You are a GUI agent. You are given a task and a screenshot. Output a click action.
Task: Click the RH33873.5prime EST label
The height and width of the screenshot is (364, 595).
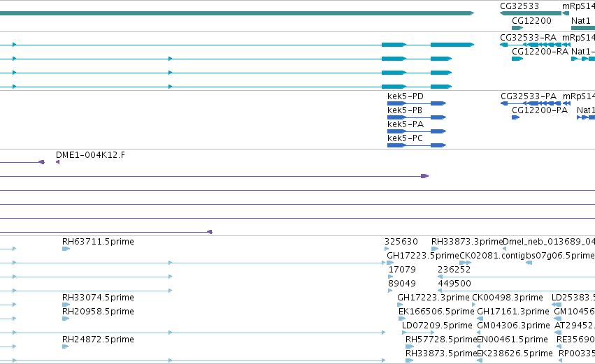tap(441, 354)
